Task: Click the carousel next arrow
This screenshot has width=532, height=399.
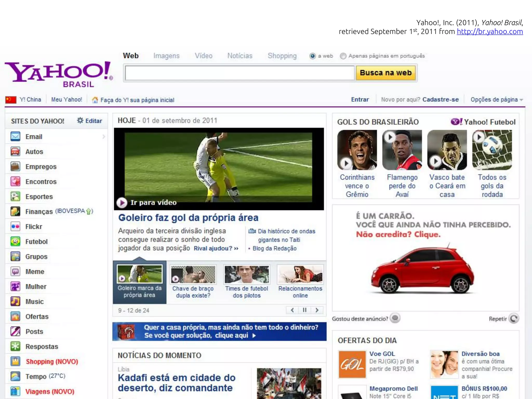Action: (317, 310)
